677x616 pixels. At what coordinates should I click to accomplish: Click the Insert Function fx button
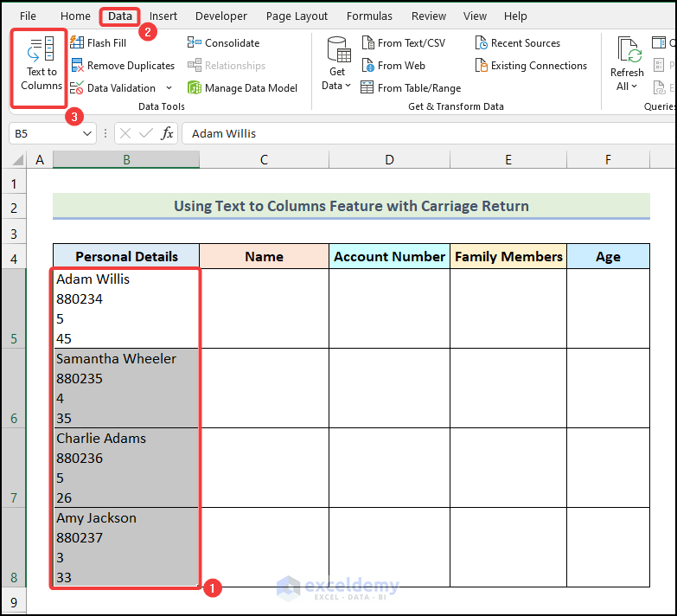(168, 134)
